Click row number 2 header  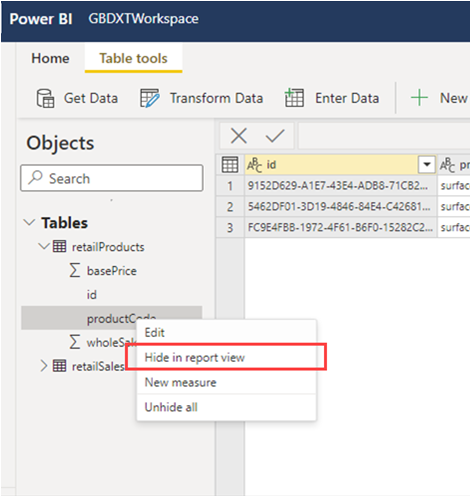point(230,207)
